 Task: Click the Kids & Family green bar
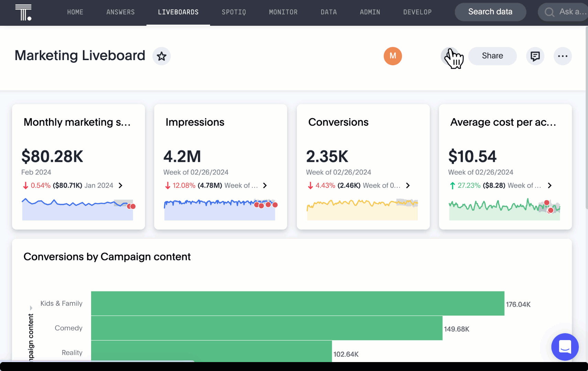tap(297, 303)
